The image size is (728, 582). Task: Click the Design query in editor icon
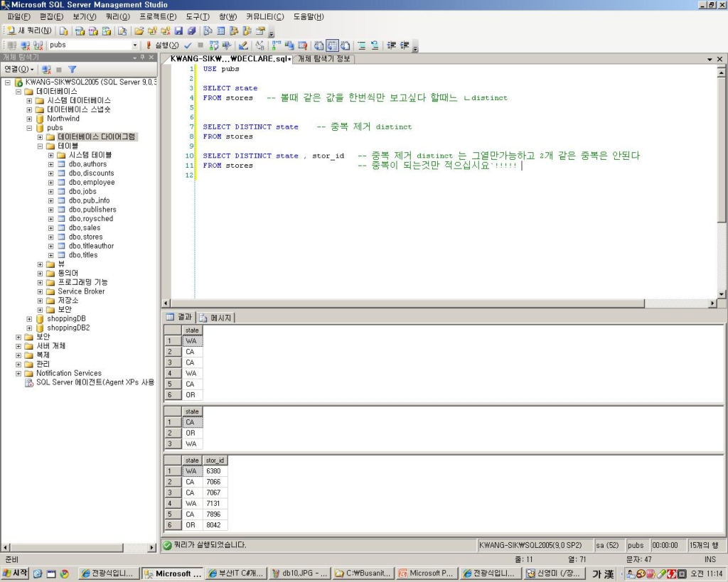pyautogui.click(x=243, y=45)
